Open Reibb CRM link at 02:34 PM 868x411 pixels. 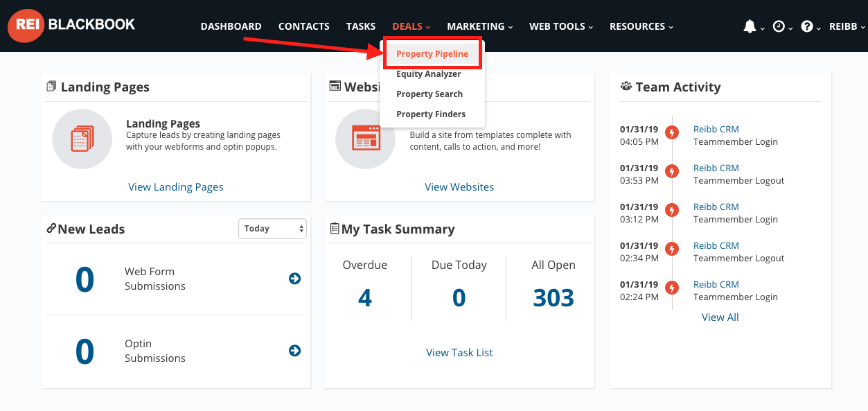[x=716, y=246]
